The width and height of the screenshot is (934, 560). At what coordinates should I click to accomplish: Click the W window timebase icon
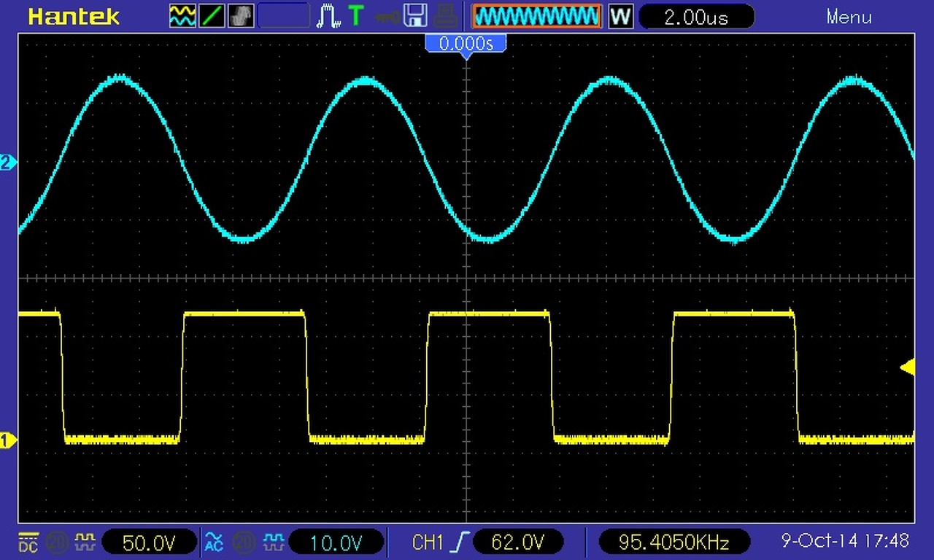pyautogui.click(x=620, y=16)
